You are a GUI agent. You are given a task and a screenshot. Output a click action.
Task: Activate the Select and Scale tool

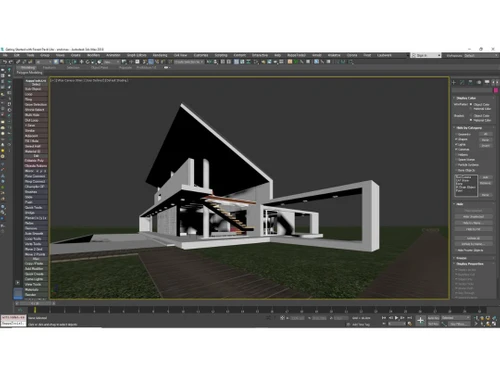point(93,62)
